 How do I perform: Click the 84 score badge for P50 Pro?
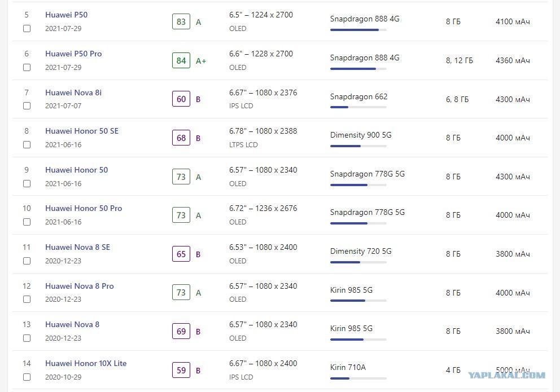pos(181,61)
